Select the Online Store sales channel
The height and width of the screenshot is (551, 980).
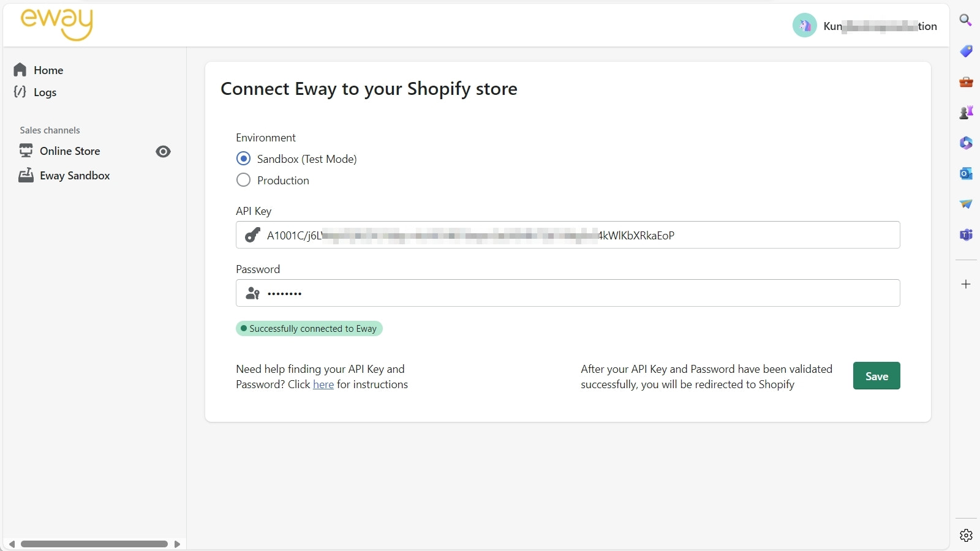pos(70,151)
